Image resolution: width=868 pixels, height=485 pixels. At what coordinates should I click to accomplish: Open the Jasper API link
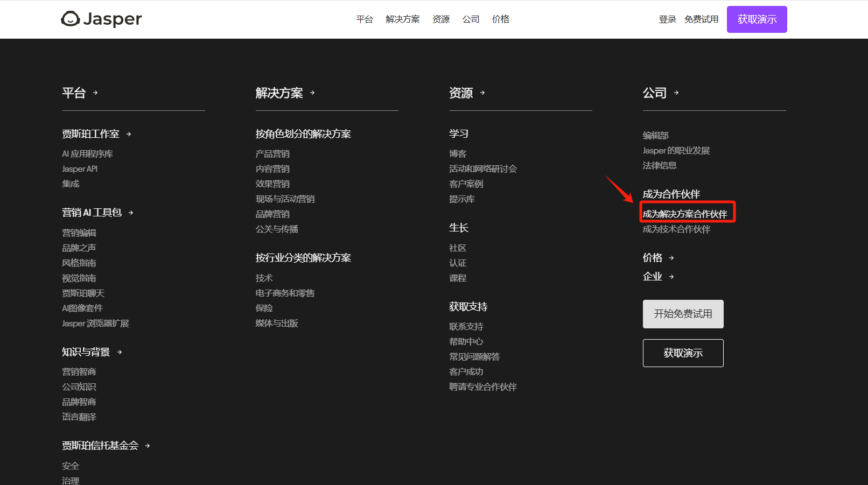coord(80,169)
